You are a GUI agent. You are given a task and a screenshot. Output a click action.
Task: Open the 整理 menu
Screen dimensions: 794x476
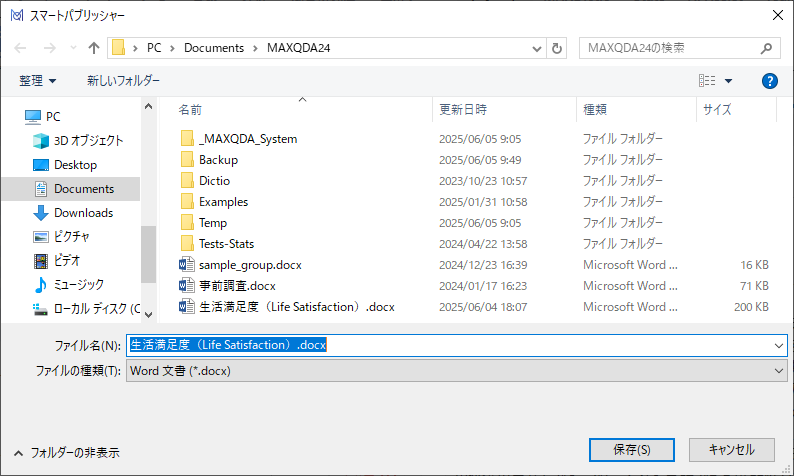(x=37, y=81)
